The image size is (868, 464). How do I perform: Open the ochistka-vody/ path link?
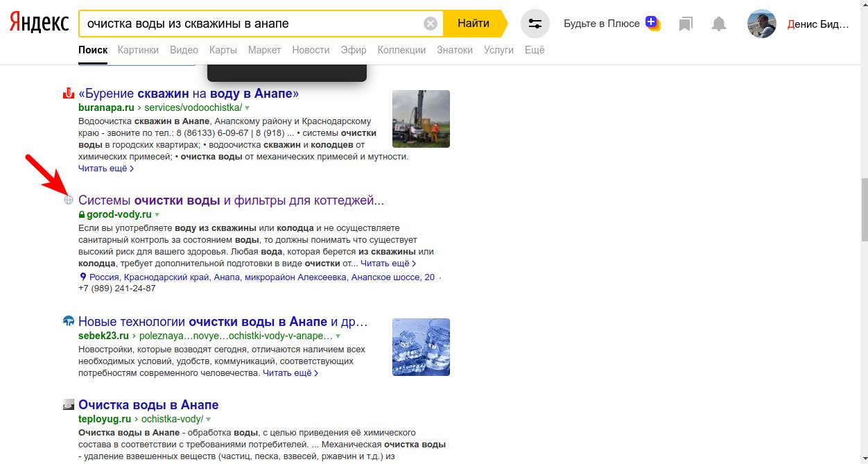pos(173,420)
